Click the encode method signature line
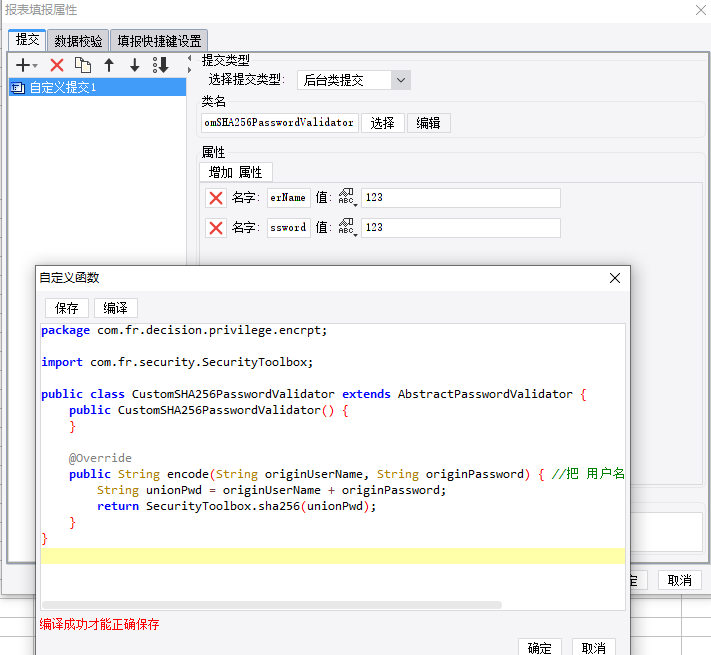Viewport: 711px width, 655px height. pos(347,474)
